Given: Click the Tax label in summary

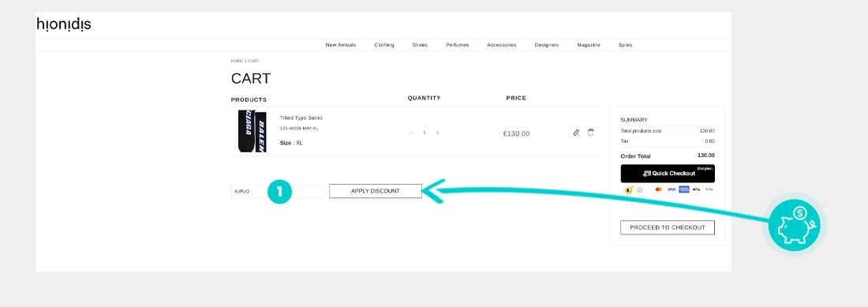Looking at the screenshot, I should point(624,141).
